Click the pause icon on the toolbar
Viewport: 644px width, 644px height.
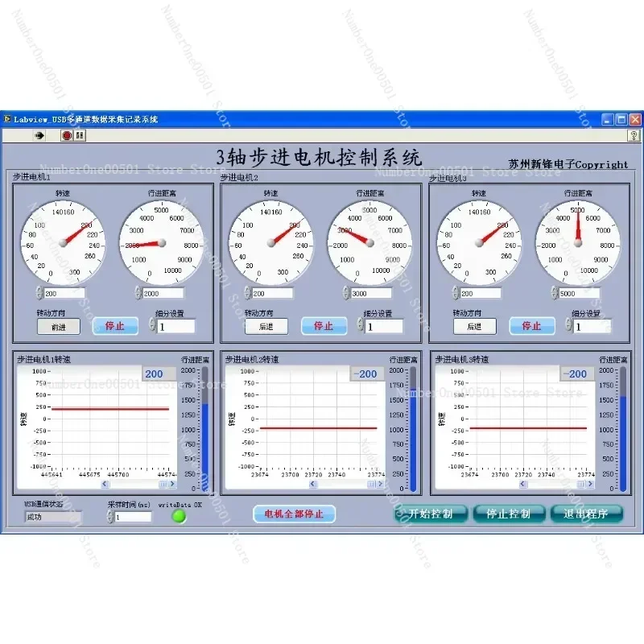[x=78, y=135]
